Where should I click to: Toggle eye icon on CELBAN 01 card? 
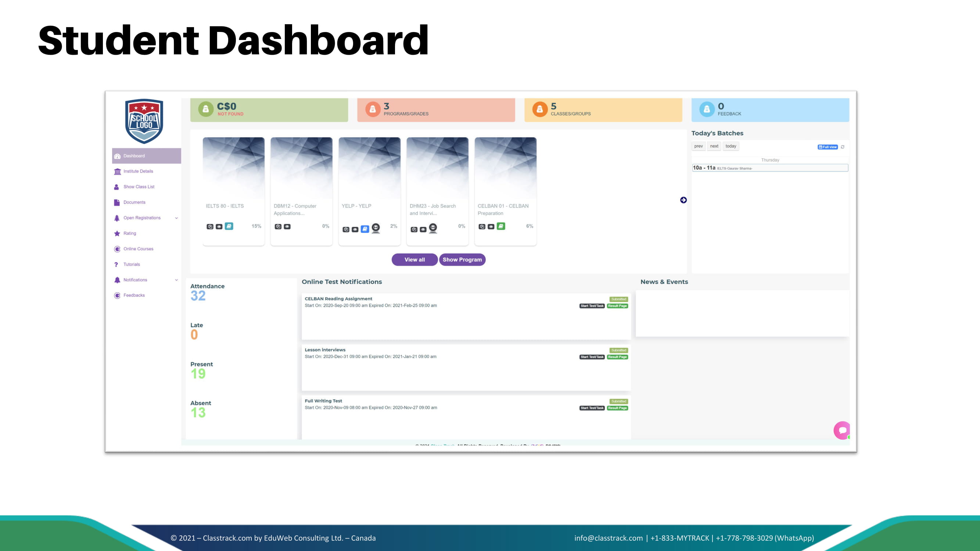(x=491, y=227)
